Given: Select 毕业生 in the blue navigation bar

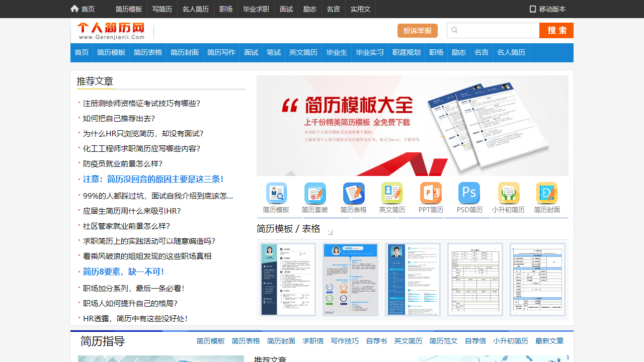Looking at the screenshot, I should tap(337, 52).
